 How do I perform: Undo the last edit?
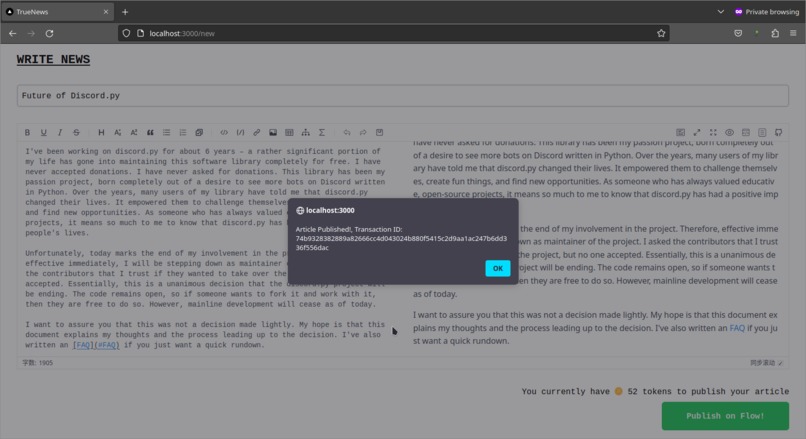coord(347,133)
